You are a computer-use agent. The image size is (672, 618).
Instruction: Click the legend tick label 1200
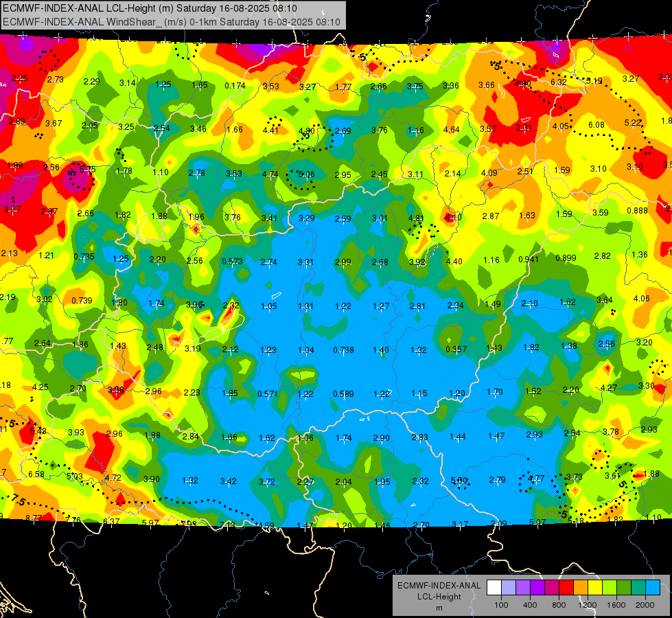pyautogui.click(x=588, y=605)
